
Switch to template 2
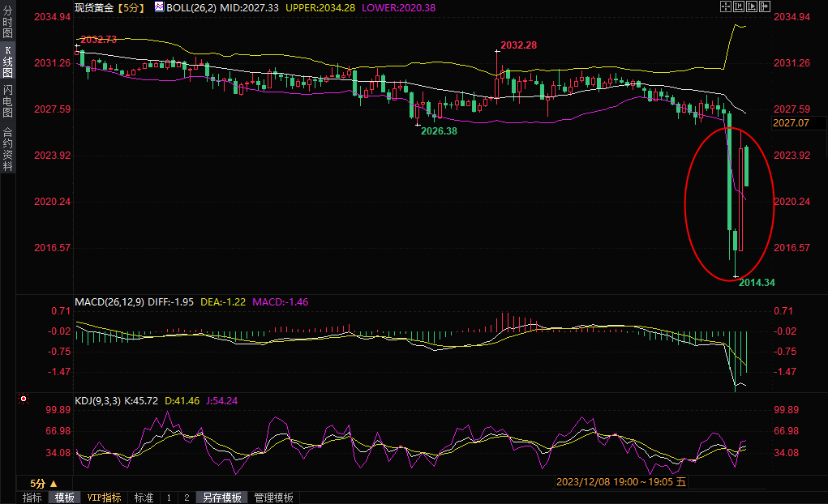click(186, 498)
